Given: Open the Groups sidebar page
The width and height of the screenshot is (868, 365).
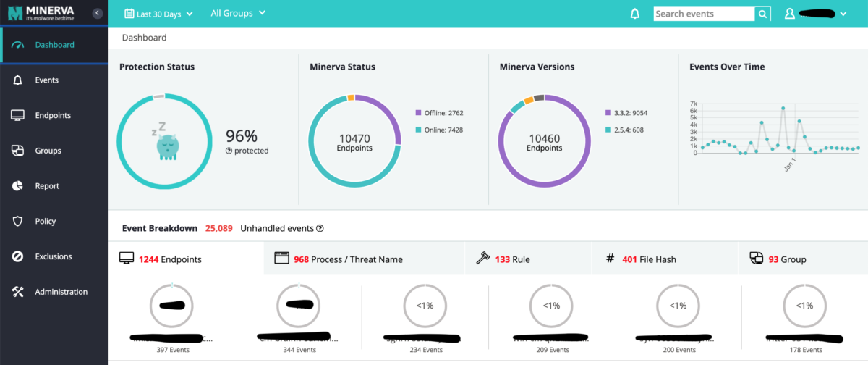Looking at the screenshot, I should click(54, 151).
